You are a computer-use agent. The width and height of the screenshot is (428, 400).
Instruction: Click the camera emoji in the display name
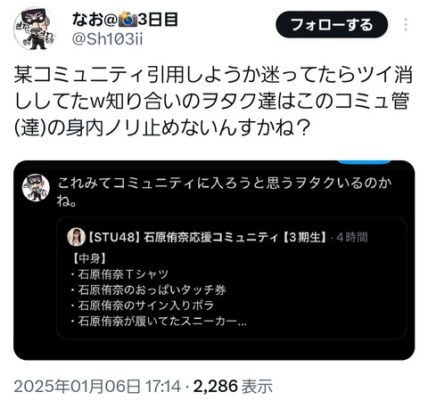(128, 20)
